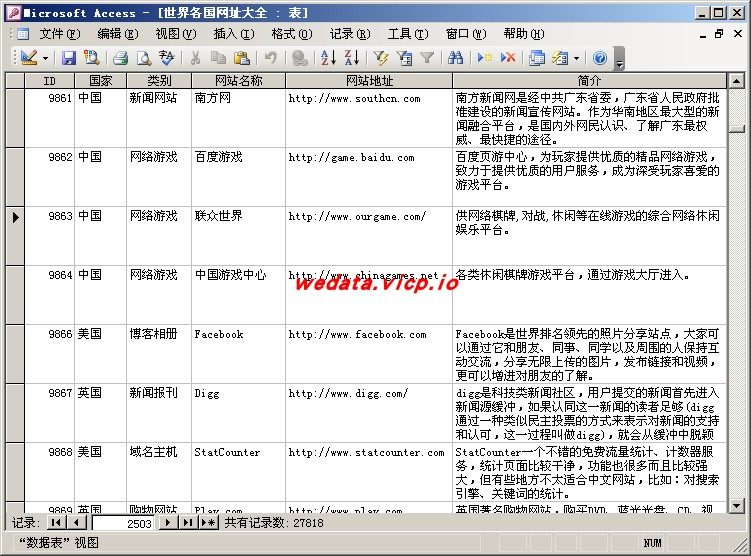Click the Save floppy disk icon
Screen dimensions: 751x556
68,58
